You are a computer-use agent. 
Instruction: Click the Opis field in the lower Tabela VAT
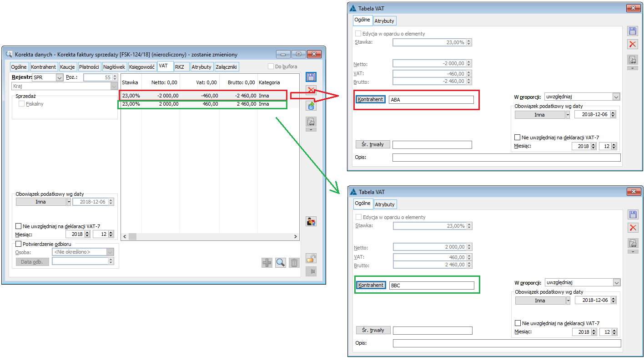(x=506, y=343)
